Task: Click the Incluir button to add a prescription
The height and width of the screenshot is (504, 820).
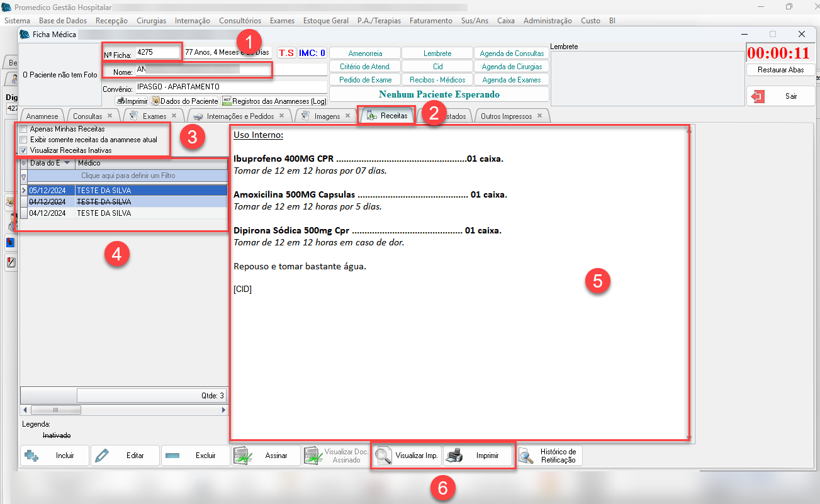Action: (55, 456)
